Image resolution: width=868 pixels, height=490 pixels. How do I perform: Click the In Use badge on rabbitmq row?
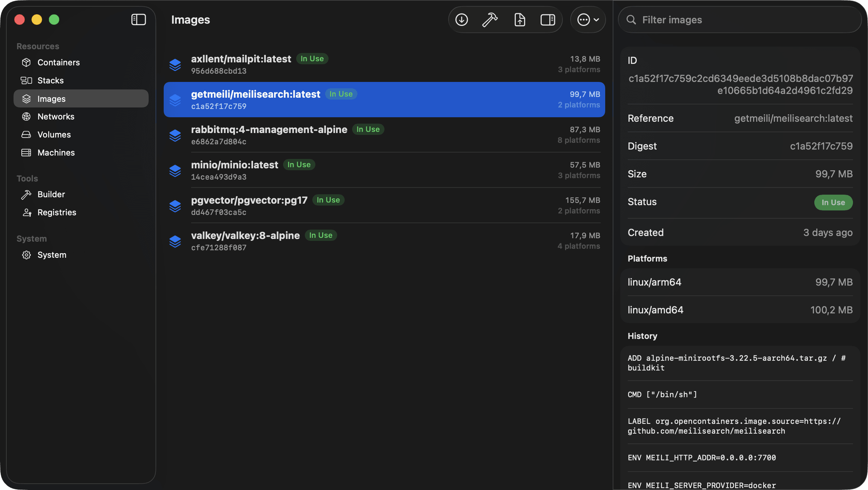click(368, 129)
